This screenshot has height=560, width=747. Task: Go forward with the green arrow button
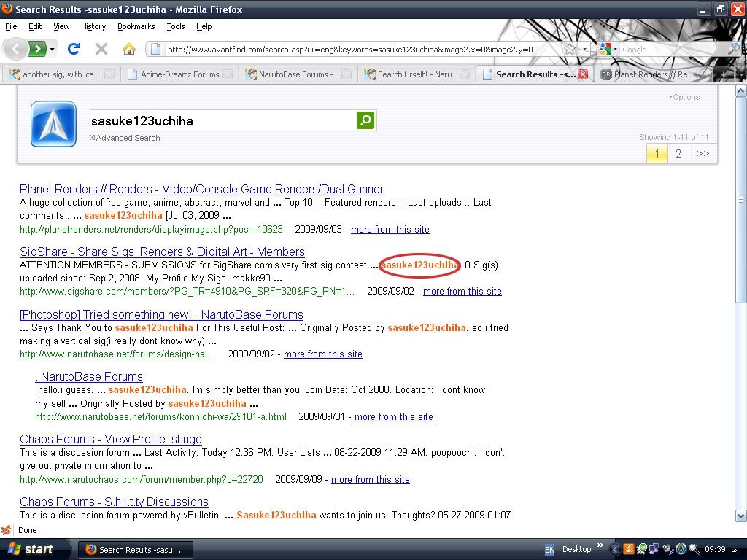click(x=38, y=49)
